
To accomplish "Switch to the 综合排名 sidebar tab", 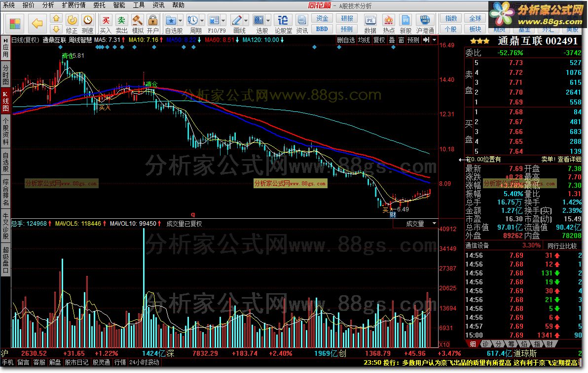I will [5, 193].
